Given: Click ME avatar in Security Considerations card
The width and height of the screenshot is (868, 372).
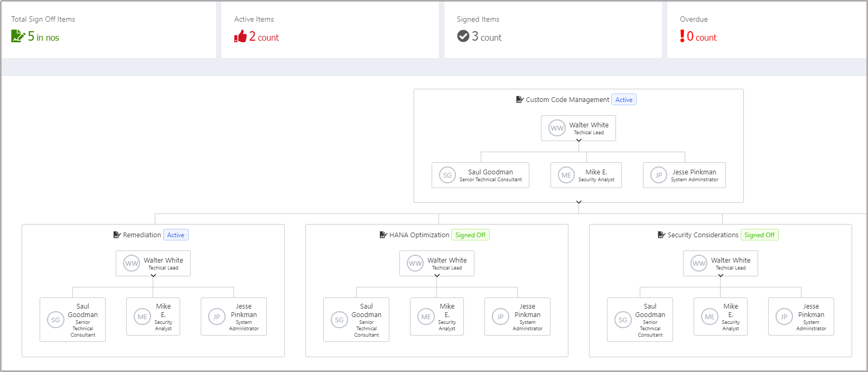Looking at the screenshot, I should pyautogui.click(x=710, y=317).
